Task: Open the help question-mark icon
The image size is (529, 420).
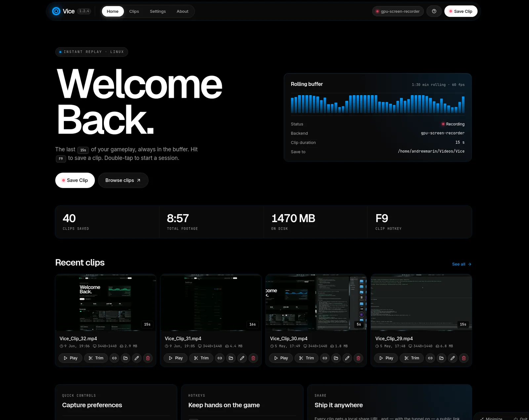Action: (x=434, y=11)
